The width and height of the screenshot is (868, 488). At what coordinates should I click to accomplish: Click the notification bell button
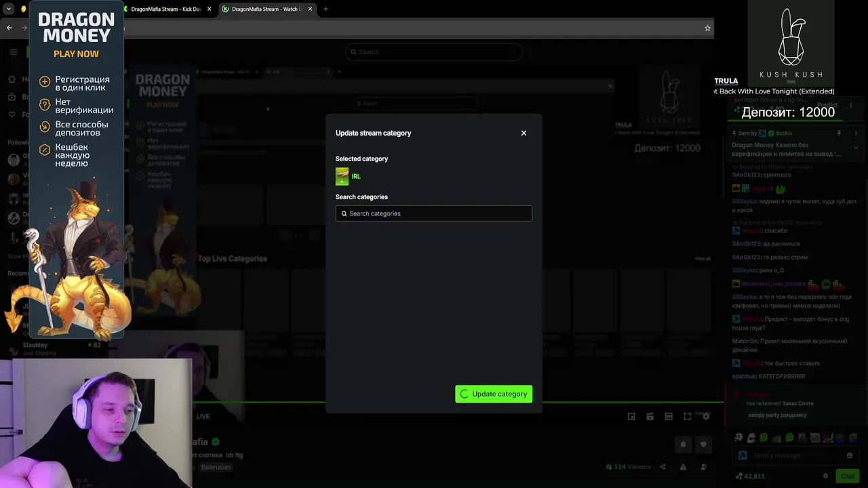point(683,445)
